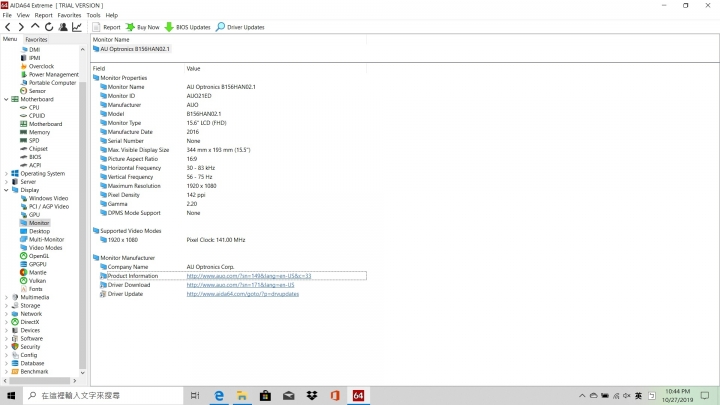Select AU Optronics B156HAN02.1 monitor entry
The width and height of the screenshot is (720, 405).
tap(131, 49)
